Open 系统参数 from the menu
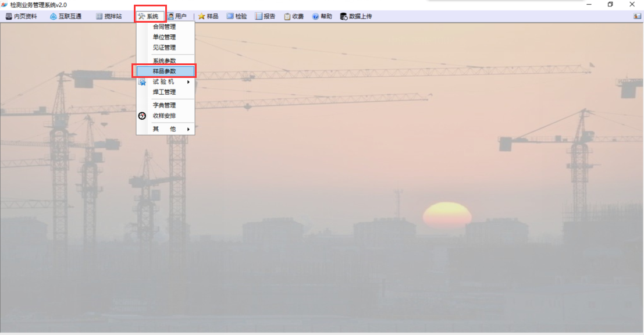This screenshot has height=335, width=644. pos(166,60)
